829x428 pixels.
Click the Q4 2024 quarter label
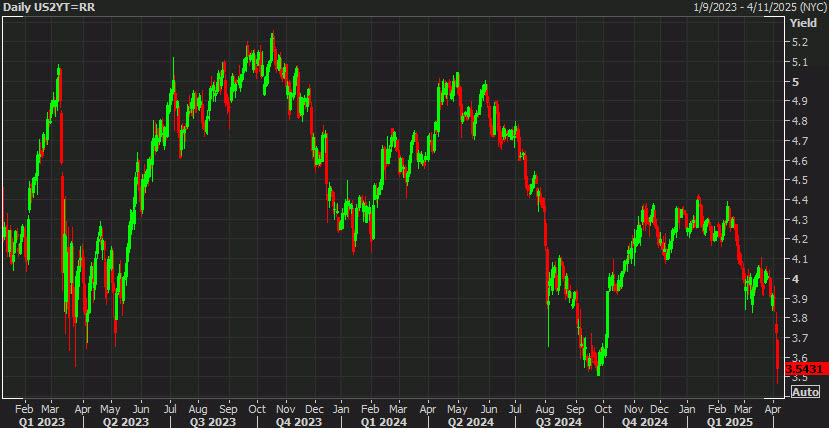[x=645, y=422]
